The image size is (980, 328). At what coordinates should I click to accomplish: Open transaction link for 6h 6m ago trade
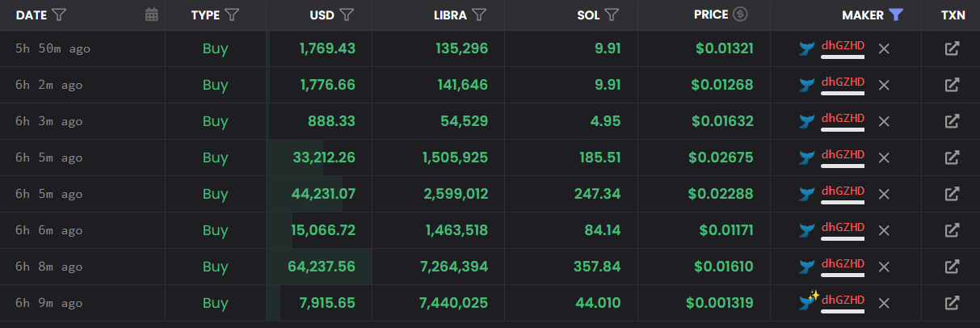coord(952,230)
